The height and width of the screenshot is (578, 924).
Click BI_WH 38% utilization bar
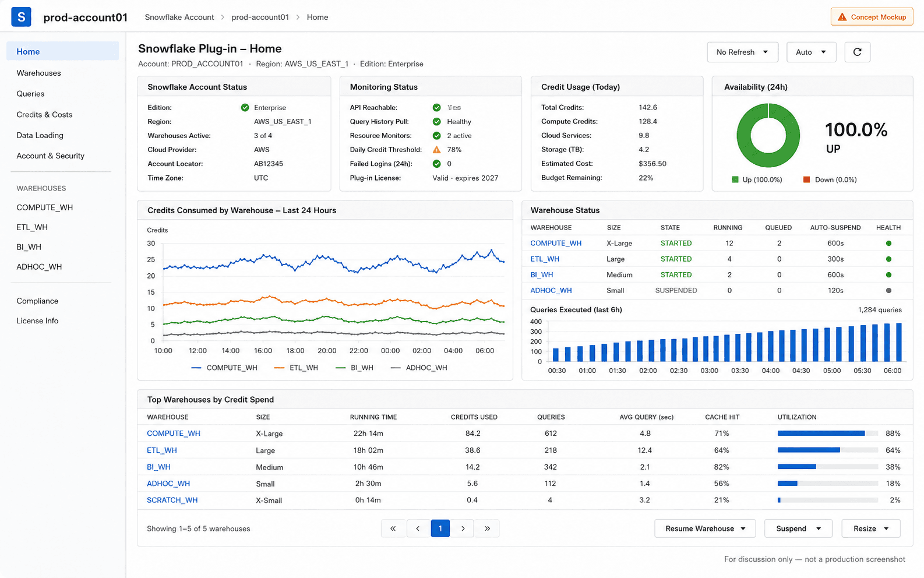[828, 467]
